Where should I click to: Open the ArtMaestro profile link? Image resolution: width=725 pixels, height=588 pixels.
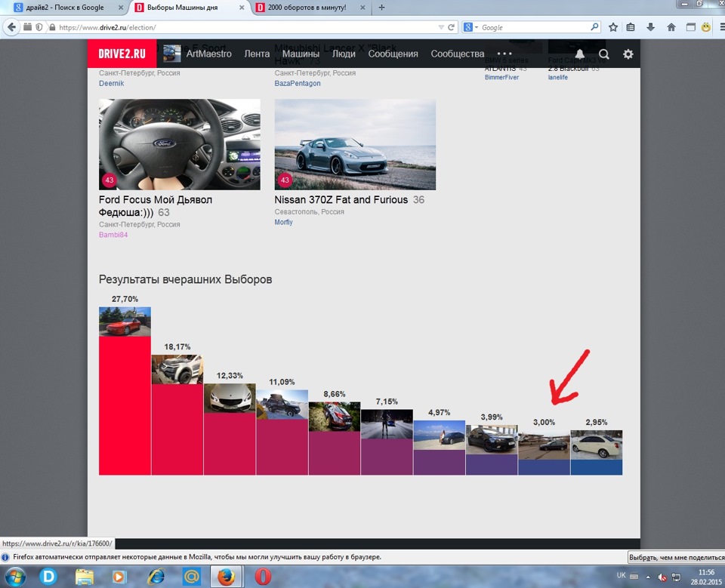pos(208,54)
